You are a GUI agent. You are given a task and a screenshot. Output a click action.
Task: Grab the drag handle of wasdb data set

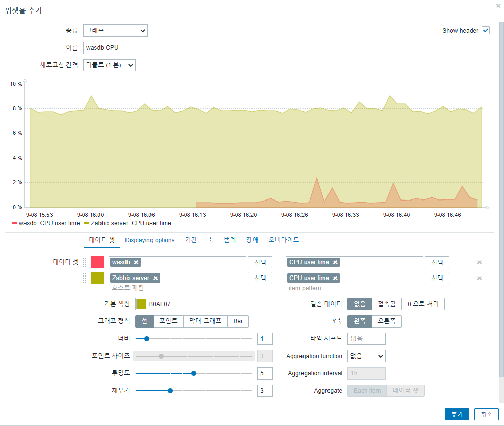pyautogui.click(x=85, y=262)
